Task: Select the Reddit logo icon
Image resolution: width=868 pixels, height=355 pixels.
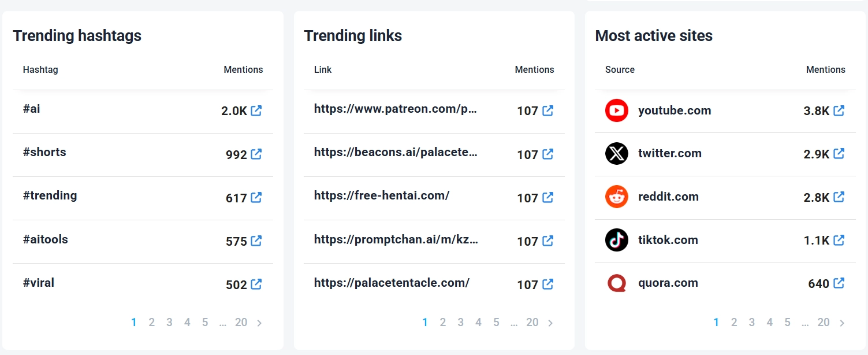Action: [x=617, y=197]
